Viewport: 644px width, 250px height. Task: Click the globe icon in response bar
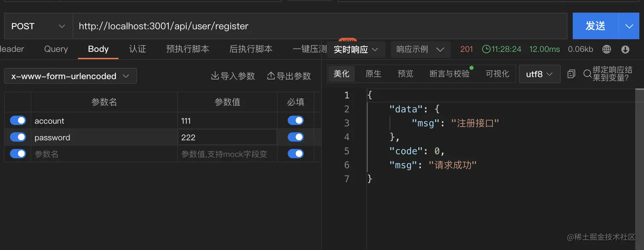pyautogui.click(x=607, y=49)
